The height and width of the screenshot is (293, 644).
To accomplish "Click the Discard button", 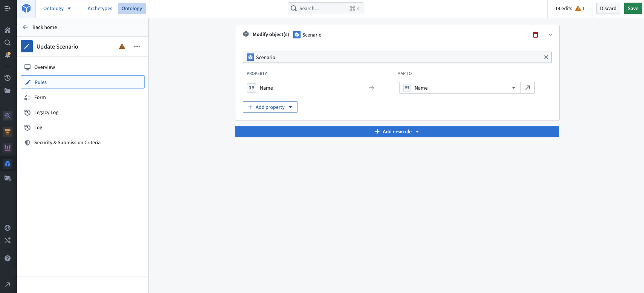I will click(608, 8).
